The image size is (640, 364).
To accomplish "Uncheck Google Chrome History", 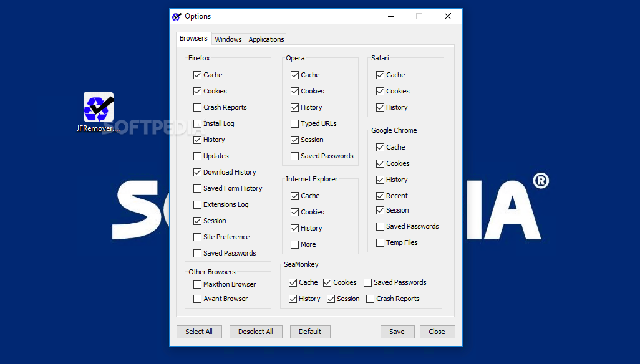I will (380, 180).
